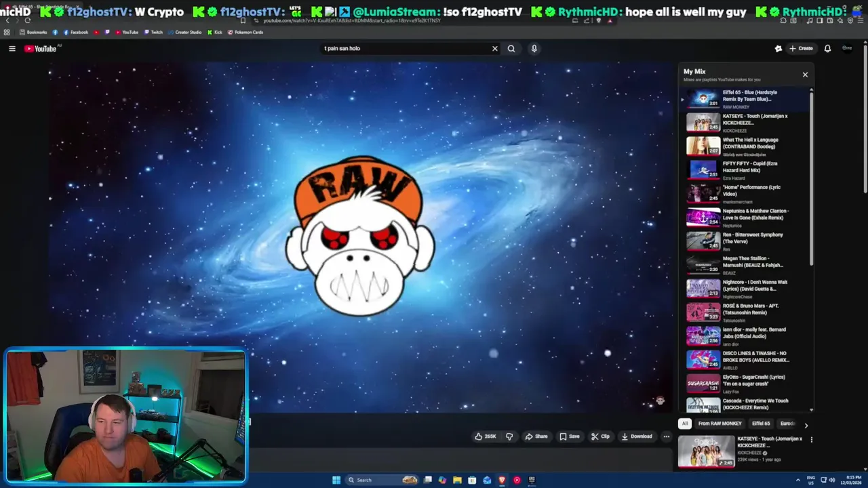The height and width of the screenshot is (488, 868).
Task: Open the KATSEYE Touch recommended thumbnail
Action: coord(706,451)
